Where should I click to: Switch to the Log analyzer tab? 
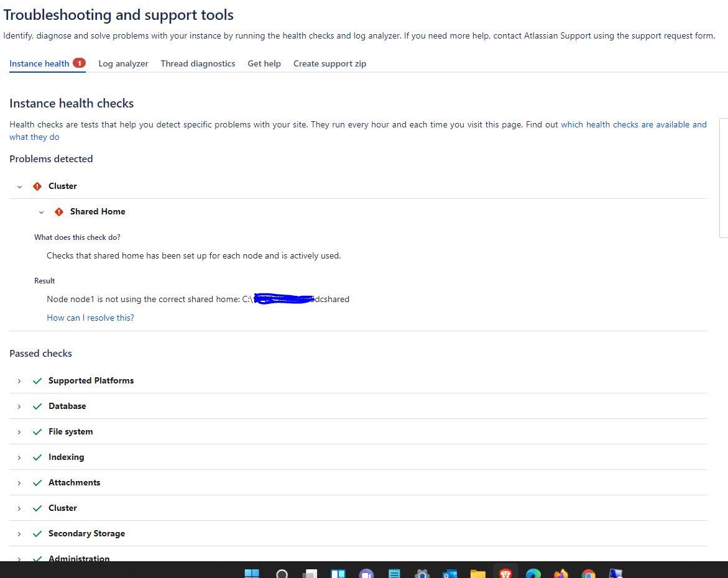[123, 63]
